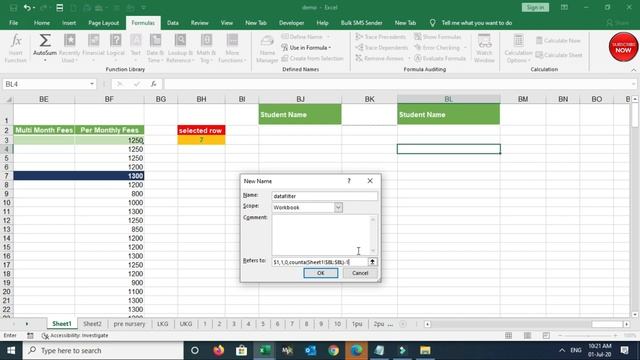640x360 pixels.
Task: Open the Text functions library
Action: (136, 49)
